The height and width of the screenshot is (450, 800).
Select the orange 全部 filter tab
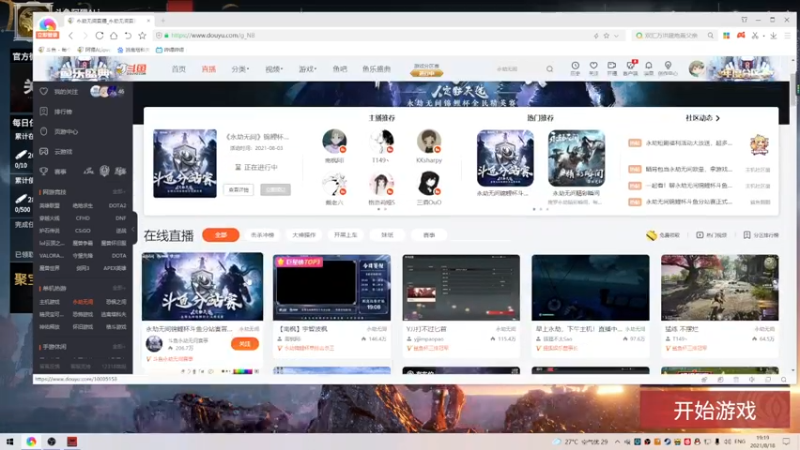[221, 235]
